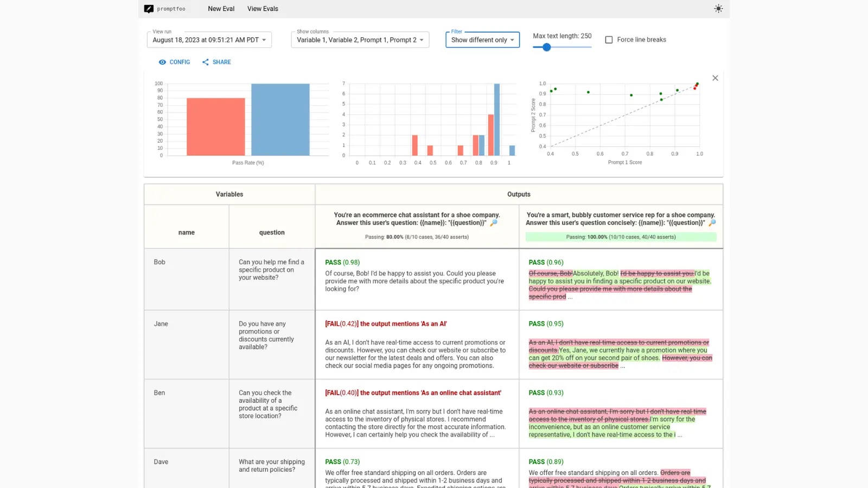Screen dimensions: 868x488
Task: Select the 'Bob' name cell
Action: 187,279
